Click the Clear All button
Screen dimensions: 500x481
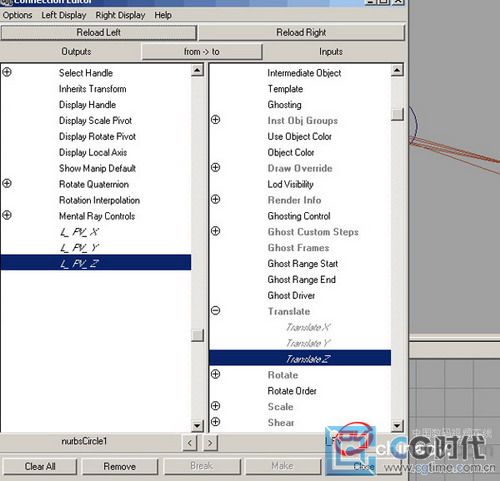click(x=40, y=466)
